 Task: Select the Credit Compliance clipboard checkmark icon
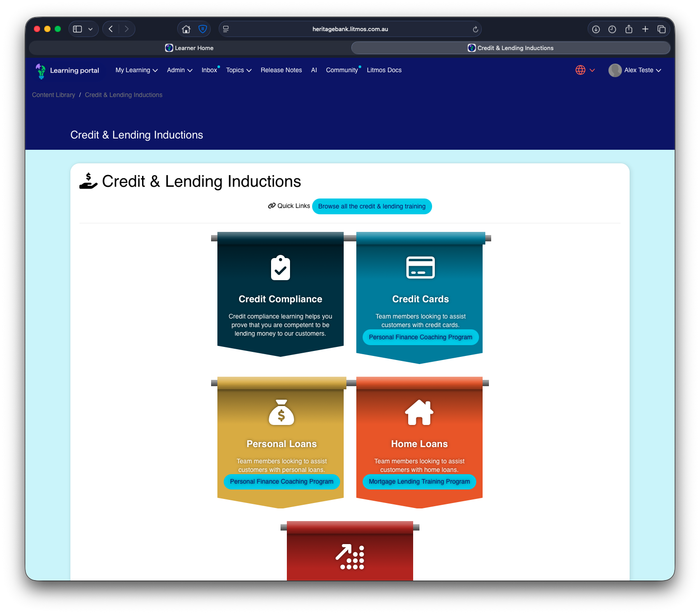coord(281,268)
